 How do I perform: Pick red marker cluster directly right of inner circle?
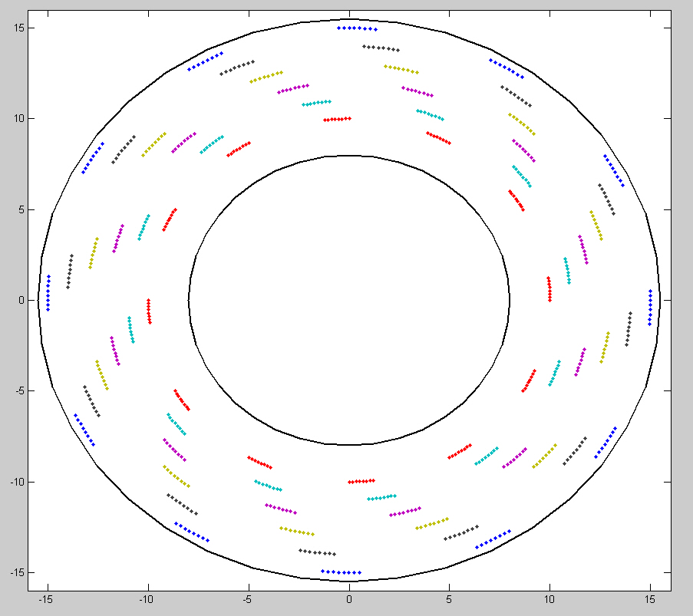549,288
